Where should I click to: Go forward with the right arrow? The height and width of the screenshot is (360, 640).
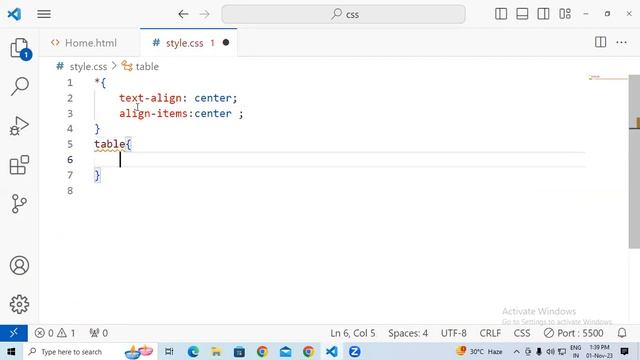[204, 14]
